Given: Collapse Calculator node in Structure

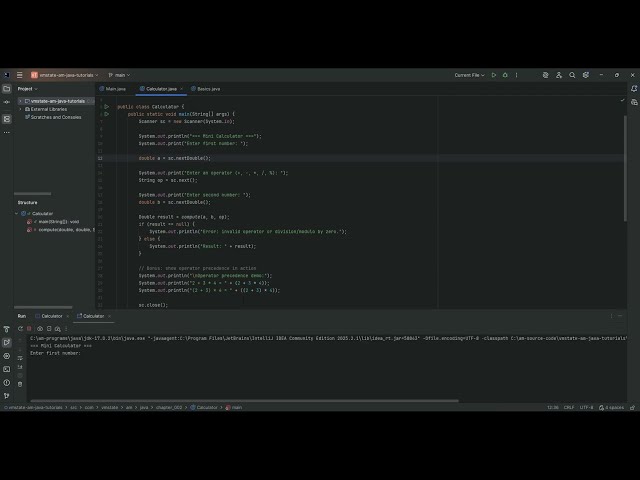Looking at the screenshot, I should click(17, 213).
